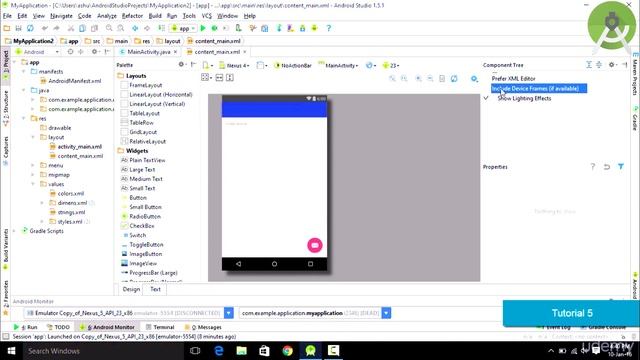Open the MainActivity association dropdown
The height and width of the screenshot is (360, 640).
[338, 65]
